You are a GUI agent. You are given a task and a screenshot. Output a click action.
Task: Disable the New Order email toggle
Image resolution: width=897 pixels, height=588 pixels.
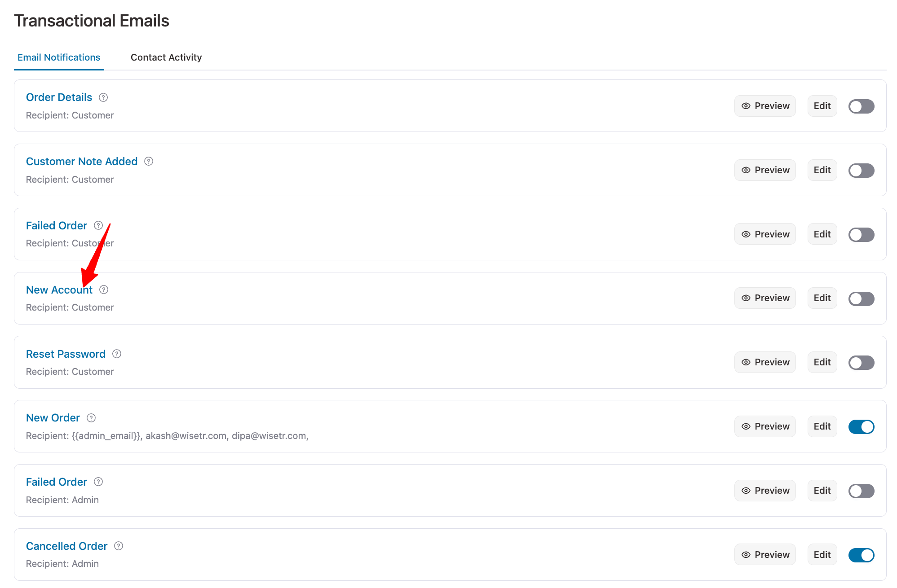(x=861, y=426)
